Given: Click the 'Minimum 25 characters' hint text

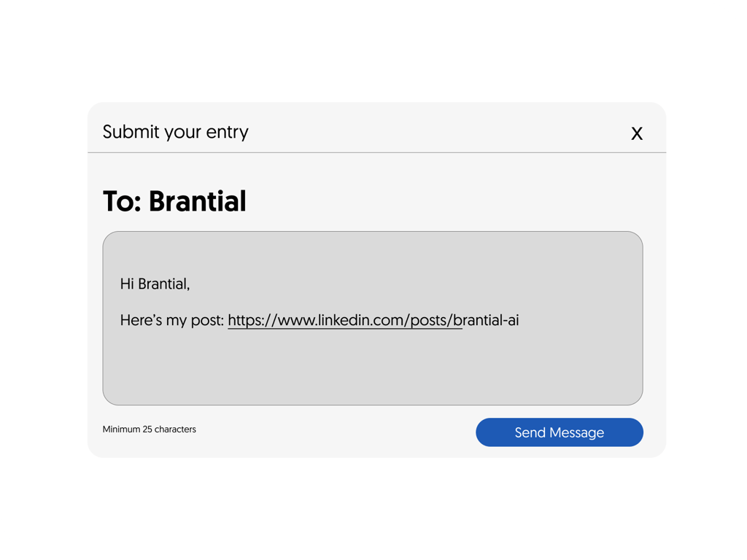Looking at the screenshot, I should coord(149,429).
